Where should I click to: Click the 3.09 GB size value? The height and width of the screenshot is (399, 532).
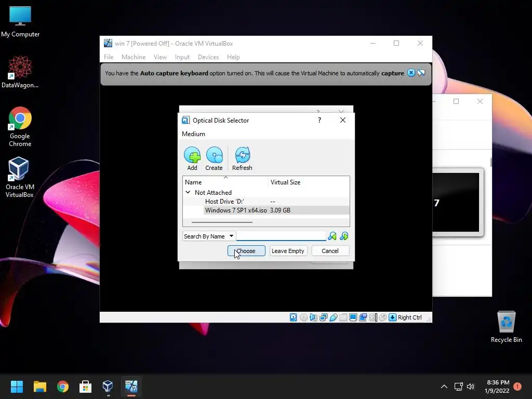click(x=280, y=210)
